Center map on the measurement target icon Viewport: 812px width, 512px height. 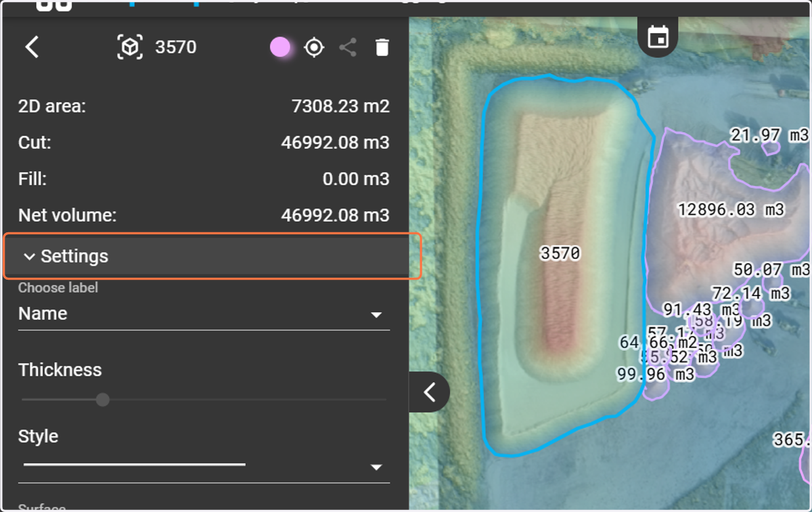pos(314,47)
